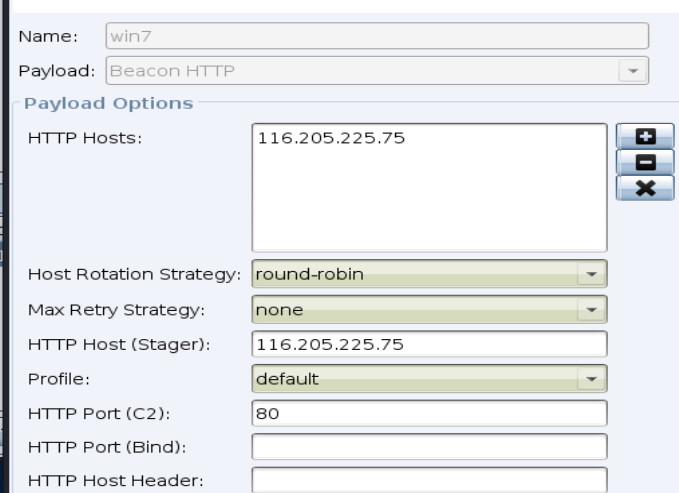Image resolution: width=679 pixels, height=493 pixels.
Task: Click the Name field containing win7
Action: (377, 36)
